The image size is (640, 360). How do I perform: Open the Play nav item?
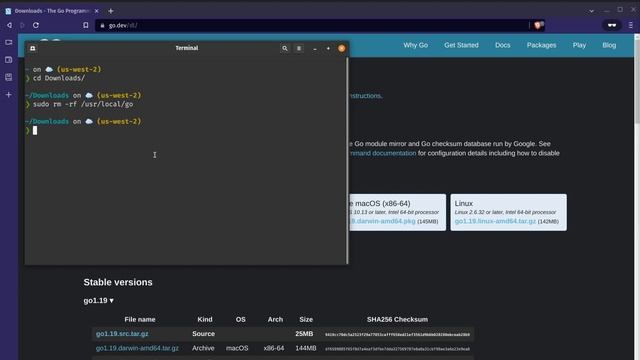pyautogui.click(x=579, y=45)
